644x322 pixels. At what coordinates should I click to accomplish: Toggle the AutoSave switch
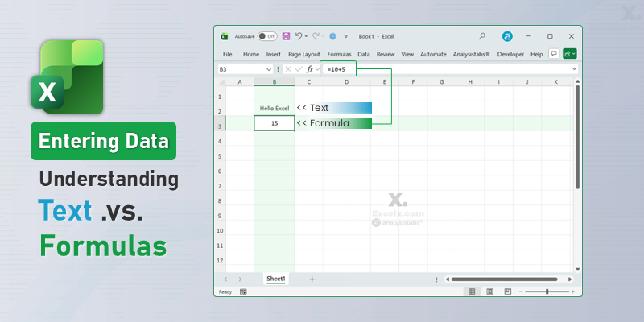(x=267, y=36)
